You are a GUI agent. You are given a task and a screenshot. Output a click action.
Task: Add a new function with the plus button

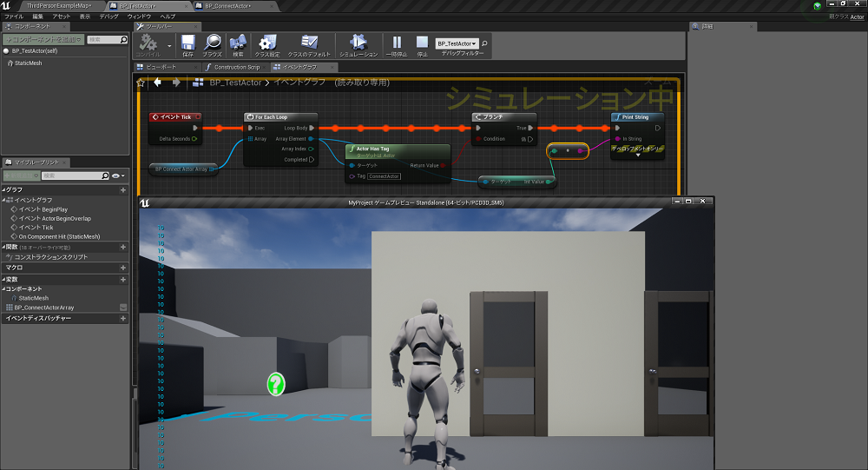(x=123, y=248)
